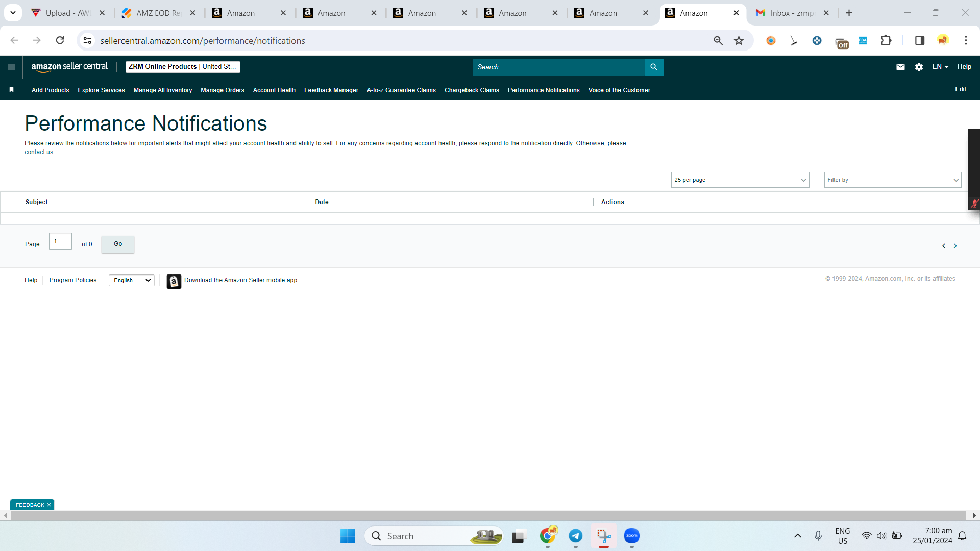This screenshot has height=551, width=980.
Task: Open Manage All Inventory
Action: click(x=163, y=90)
